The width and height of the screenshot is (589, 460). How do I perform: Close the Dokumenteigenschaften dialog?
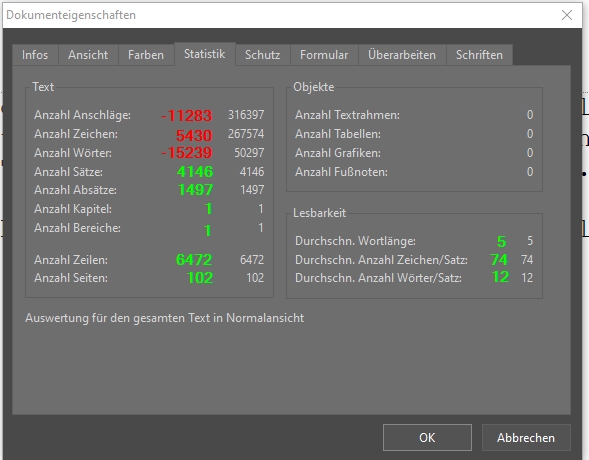click(x=567, y=15)
